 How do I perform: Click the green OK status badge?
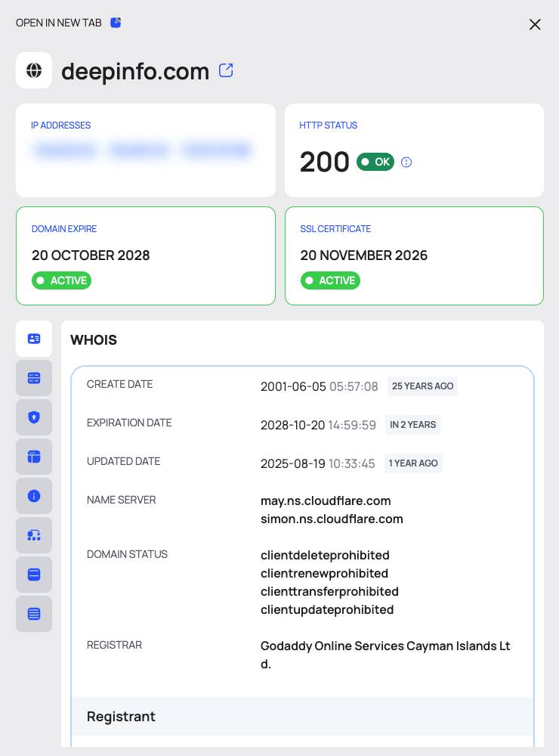[375, 162]
